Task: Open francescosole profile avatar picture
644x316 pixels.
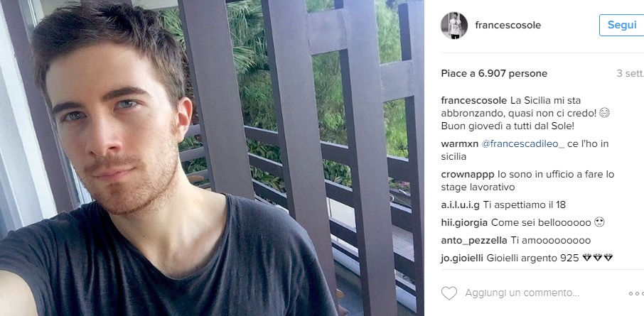Action: pos(454,26)
